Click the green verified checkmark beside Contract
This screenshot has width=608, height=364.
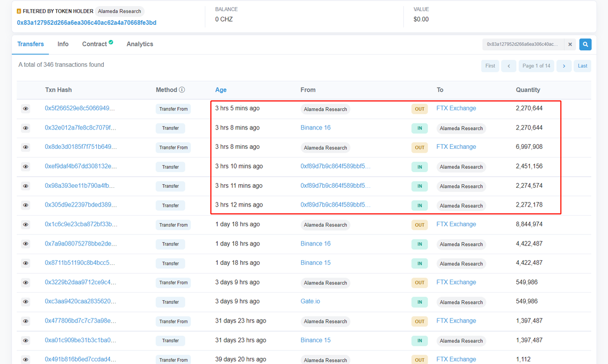[111, 43]
